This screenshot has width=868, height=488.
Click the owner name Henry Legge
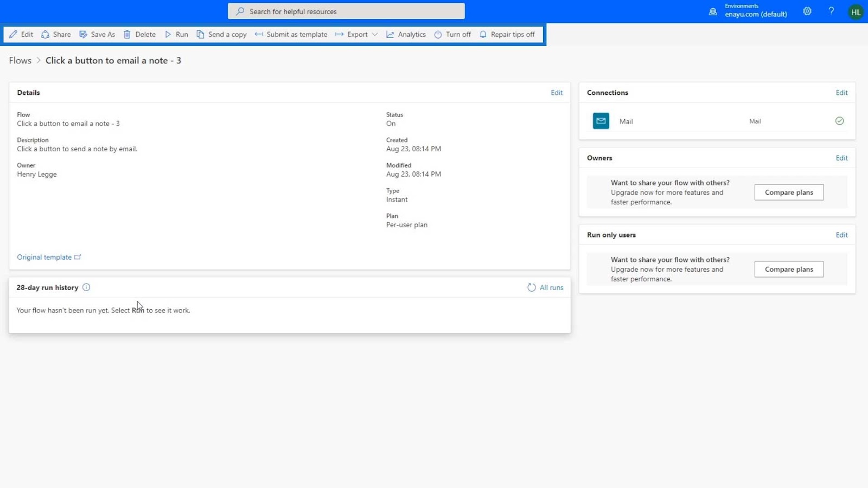pos(37,174)
